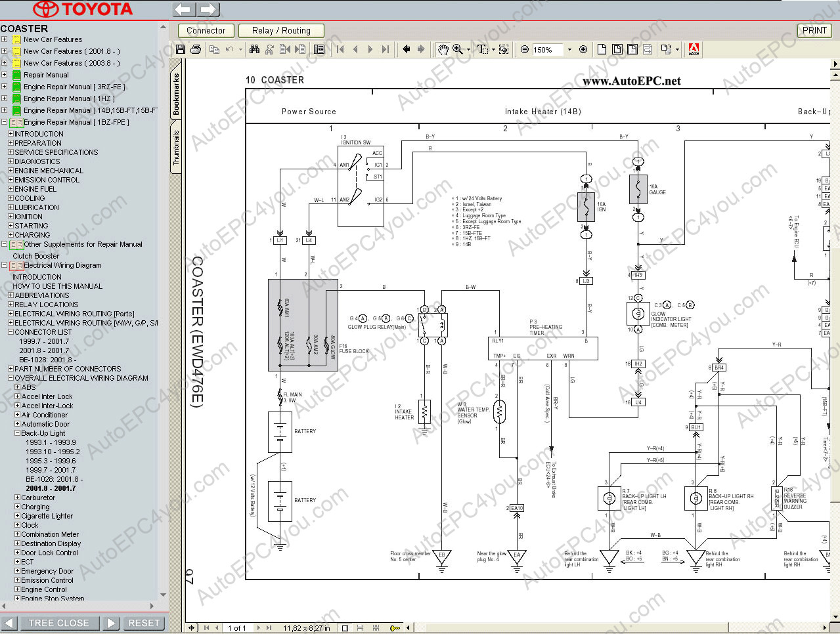The height and width of the screenshot is (634, 840).
Task: Open the Bookmarks side tab
Action: point(176,94)
